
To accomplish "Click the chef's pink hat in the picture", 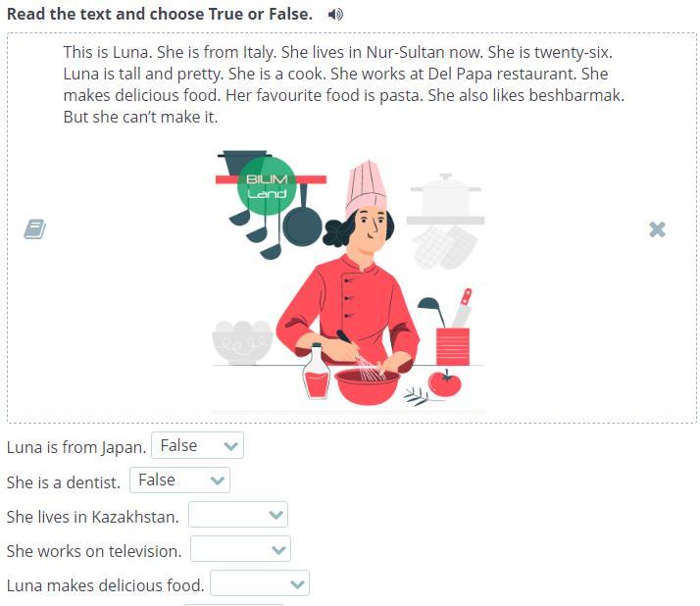I will (366, 189).
